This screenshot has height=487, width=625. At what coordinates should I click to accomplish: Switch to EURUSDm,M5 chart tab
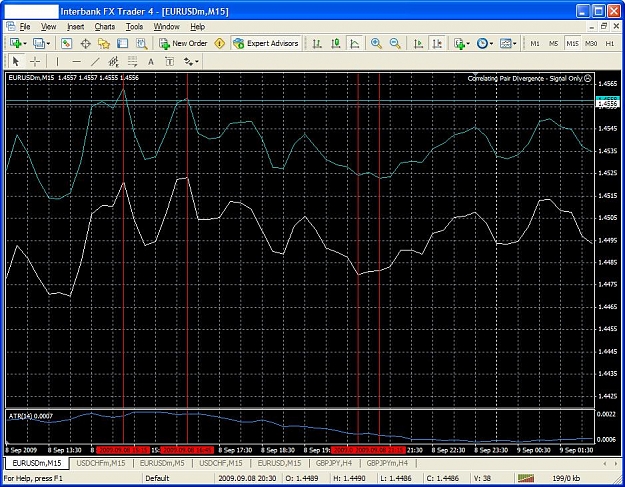tap(162, 463)
